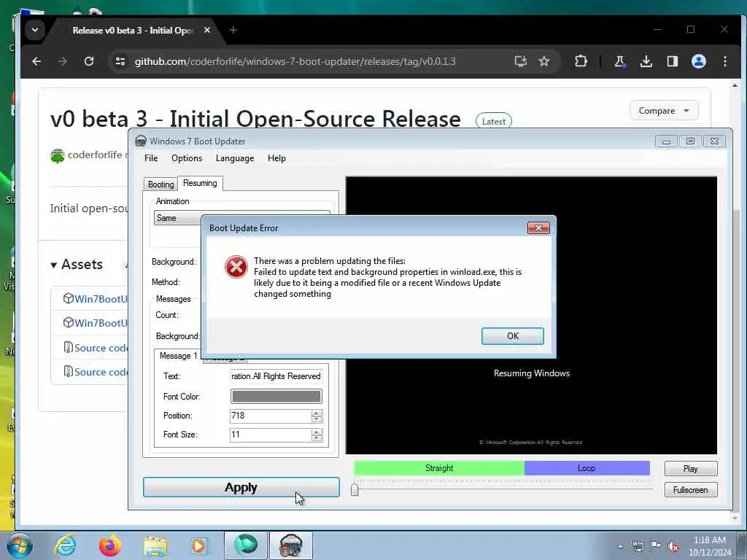Click the taskbar clock 1:18 AM
Image resolution: width=747 pixels, height=560 pixels.
pos(709,540)
